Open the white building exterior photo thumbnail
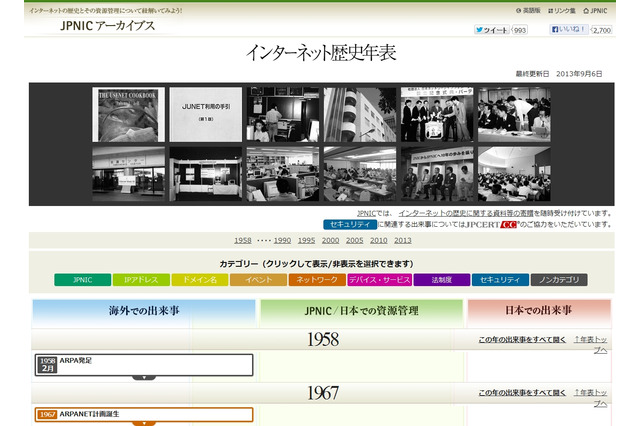The width and height of the screenshot is (640, 426). pos(360,115)
